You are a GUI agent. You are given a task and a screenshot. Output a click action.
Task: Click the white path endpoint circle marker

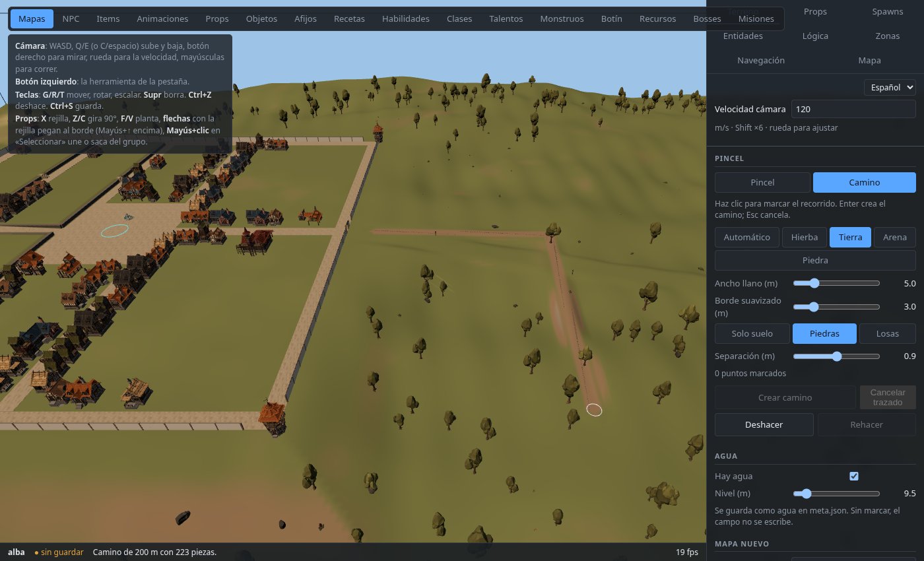pyautogui.click(x=594, y=410)
